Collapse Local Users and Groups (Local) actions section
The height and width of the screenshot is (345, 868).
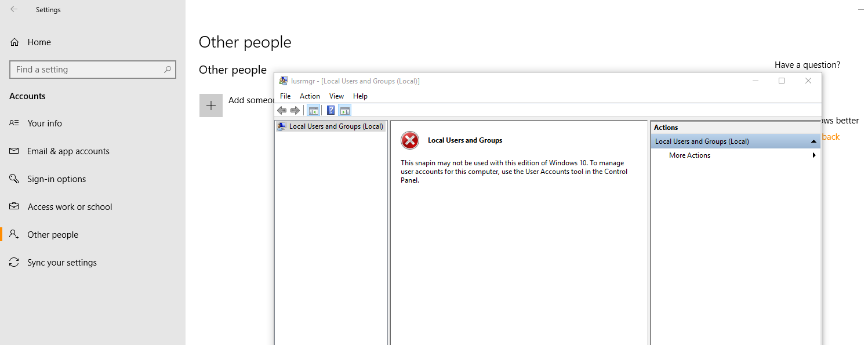click(814, 141)
